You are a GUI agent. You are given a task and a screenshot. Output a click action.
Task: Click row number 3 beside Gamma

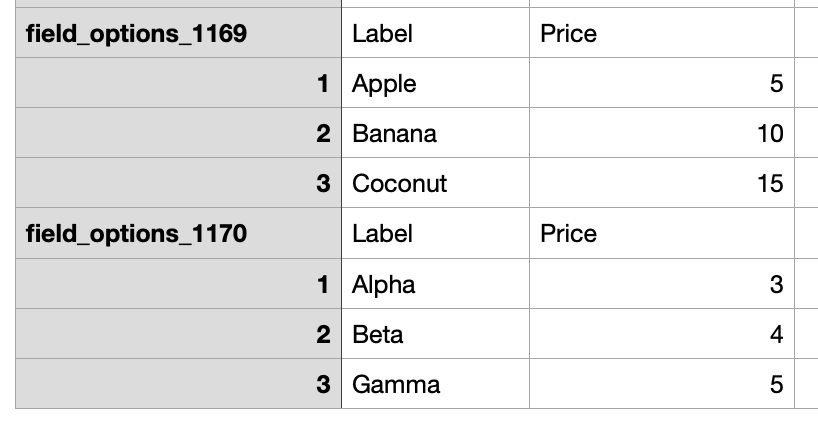click(323, 385)
